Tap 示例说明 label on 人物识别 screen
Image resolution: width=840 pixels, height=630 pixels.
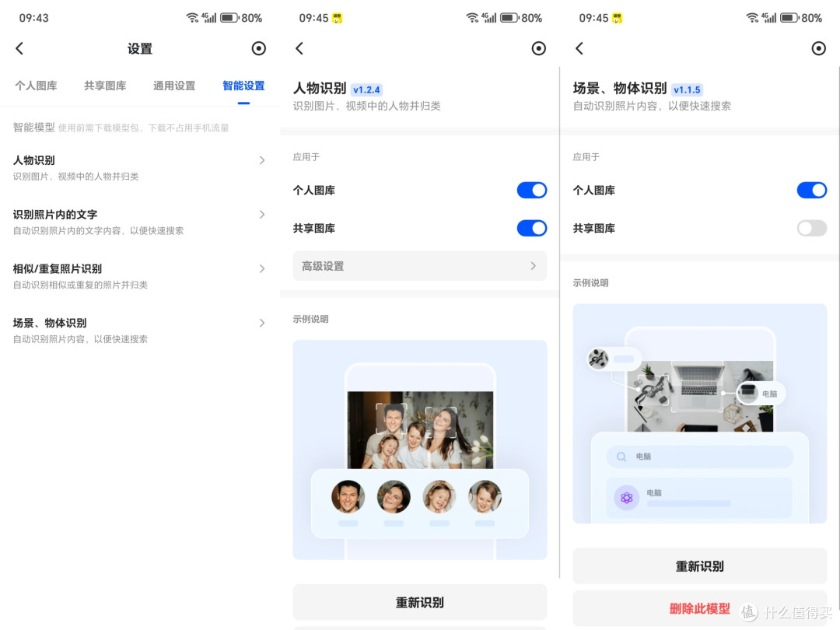point(310,320)
